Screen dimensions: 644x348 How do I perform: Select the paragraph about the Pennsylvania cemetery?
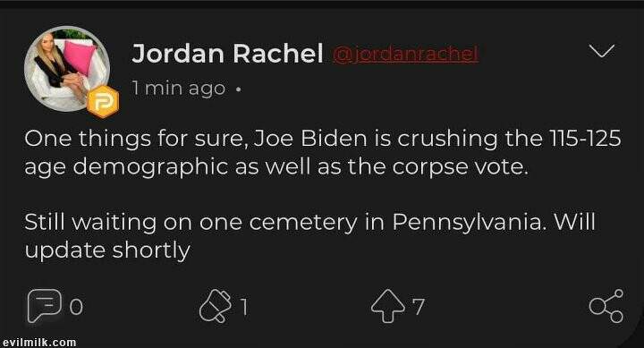pos(309,236)
